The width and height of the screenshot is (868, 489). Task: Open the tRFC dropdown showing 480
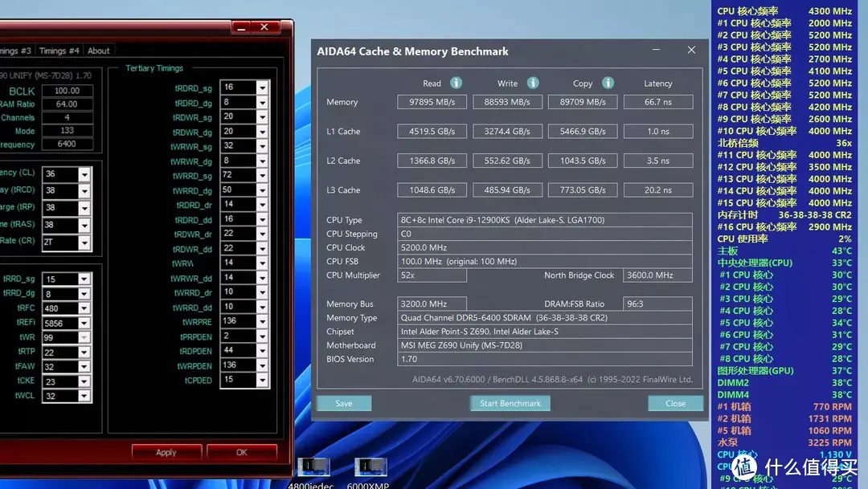point(84,308)
